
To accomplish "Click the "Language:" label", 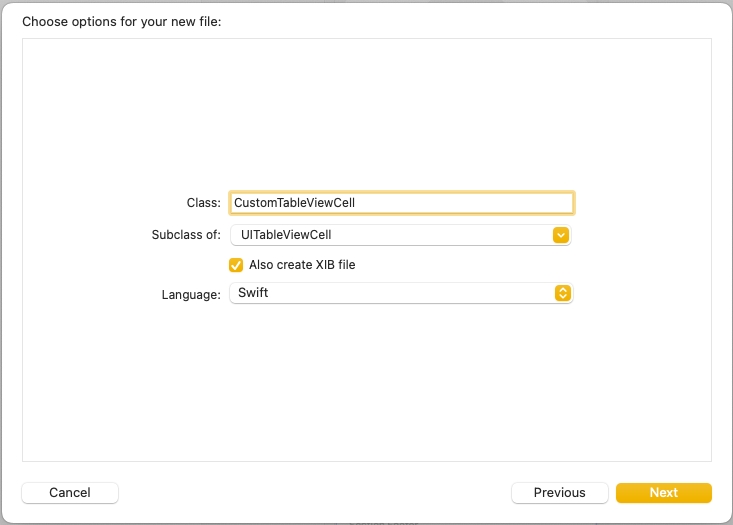I will coord(191,295).
